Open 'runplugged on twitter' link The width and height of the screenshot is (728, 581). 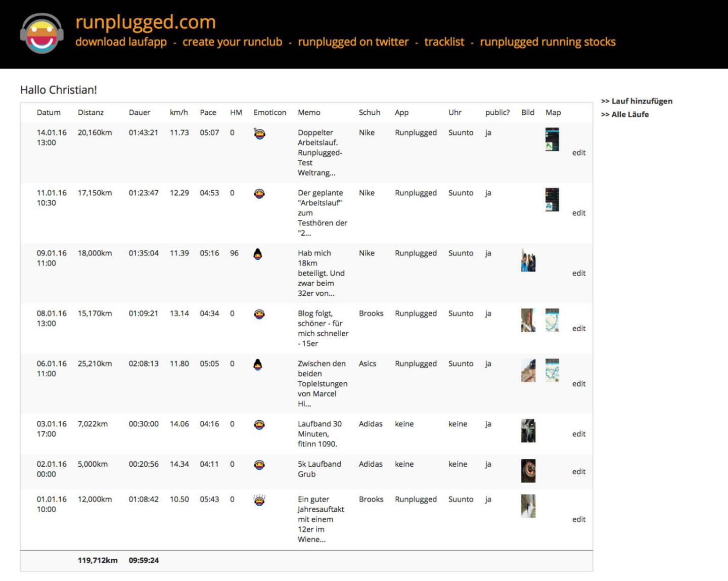353,42
